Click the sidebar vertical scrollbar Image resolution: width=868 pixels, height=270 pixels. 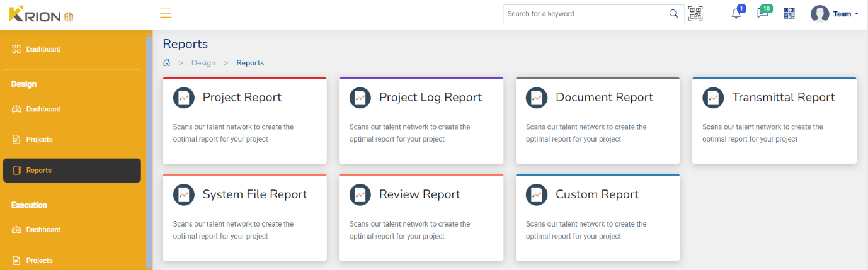click(x=149, y=151)
